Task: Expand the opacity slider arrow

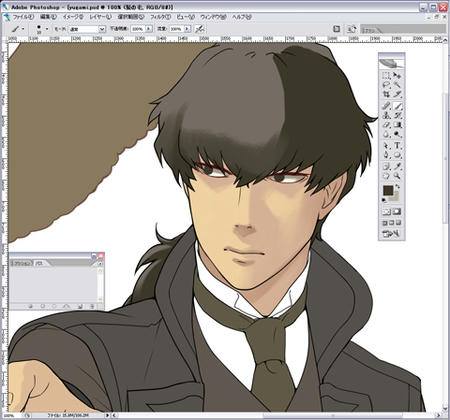Action: (149, 29)
